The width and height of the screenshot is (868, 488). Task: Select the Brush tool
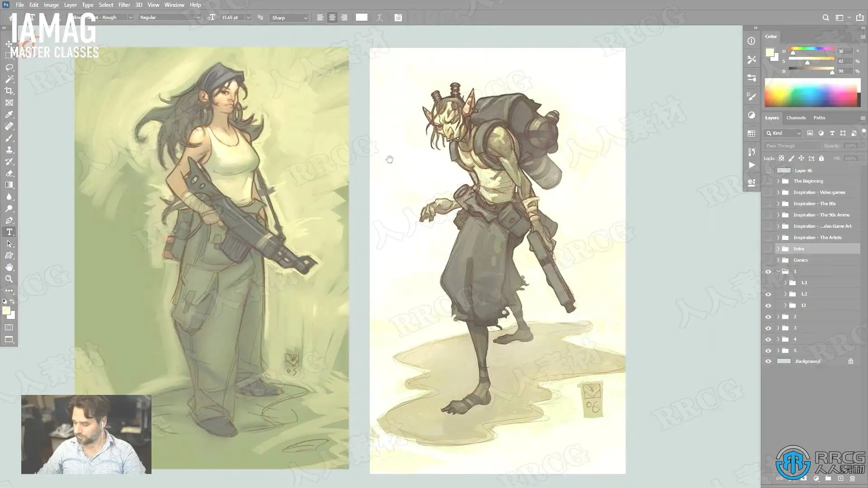click(x=9, y=138)
